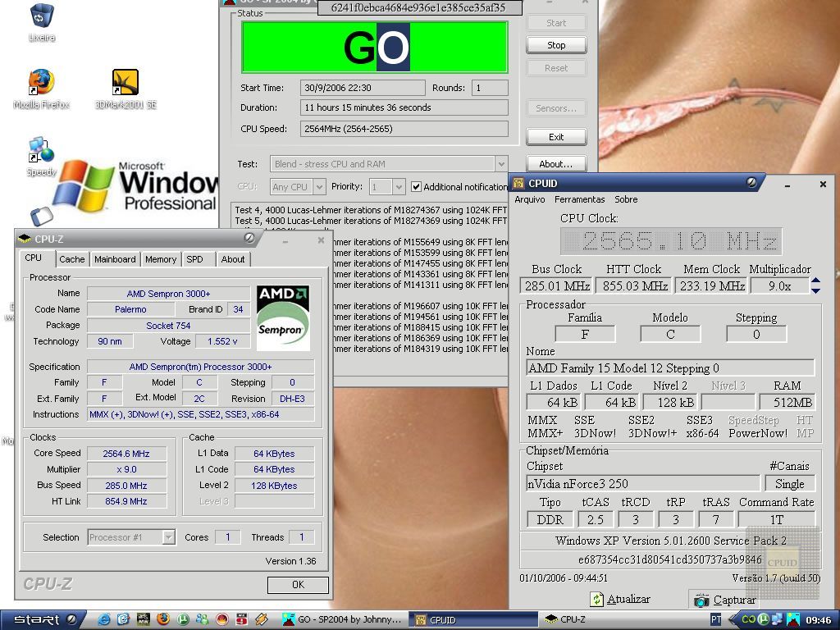Click the Duration field in SP2004
The image size is (840, 630).
pyautogui.click(x=404, y=107)
